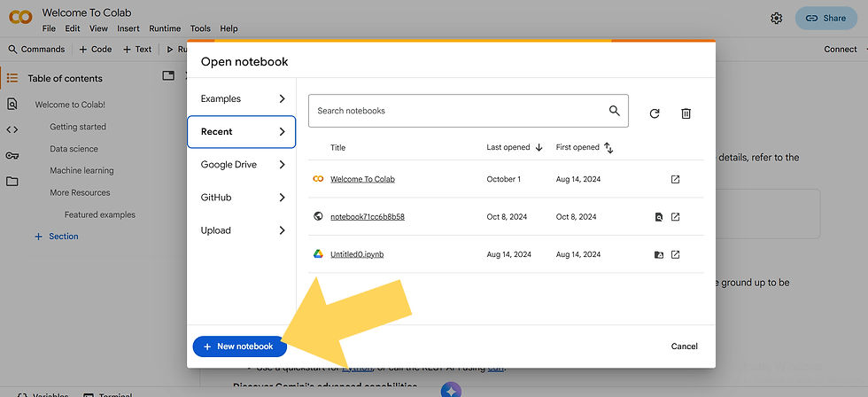Image resolution: width=868 pixels, height=397 pixels.
Task: Select the GitHub tab
Action: 241,197
